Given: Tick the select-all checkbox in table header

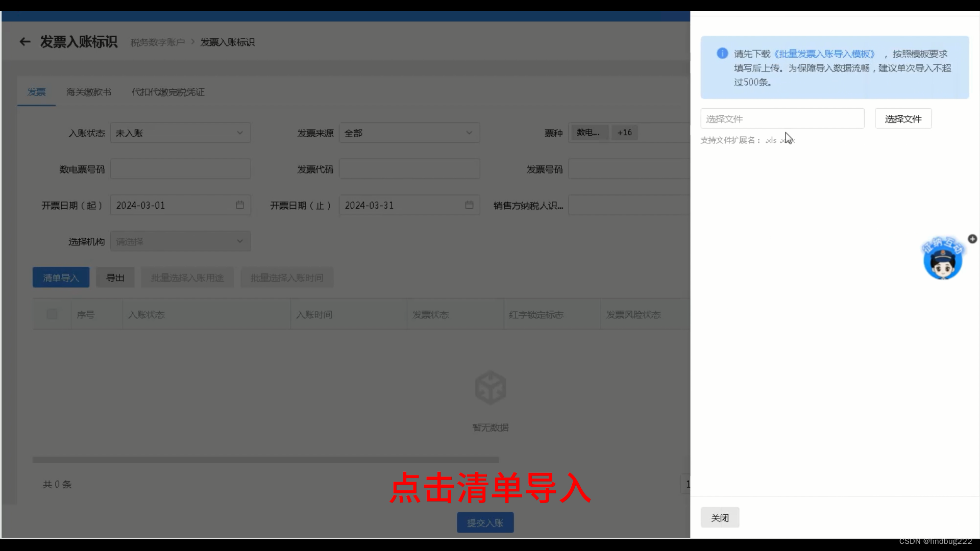Looking at the screenshot, I should click(52, 314).
